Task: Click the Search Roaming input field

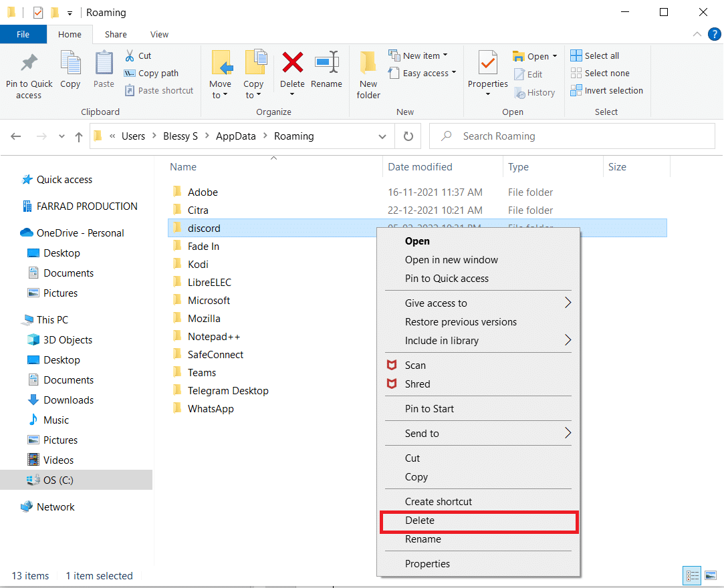Action: [572, 136]
